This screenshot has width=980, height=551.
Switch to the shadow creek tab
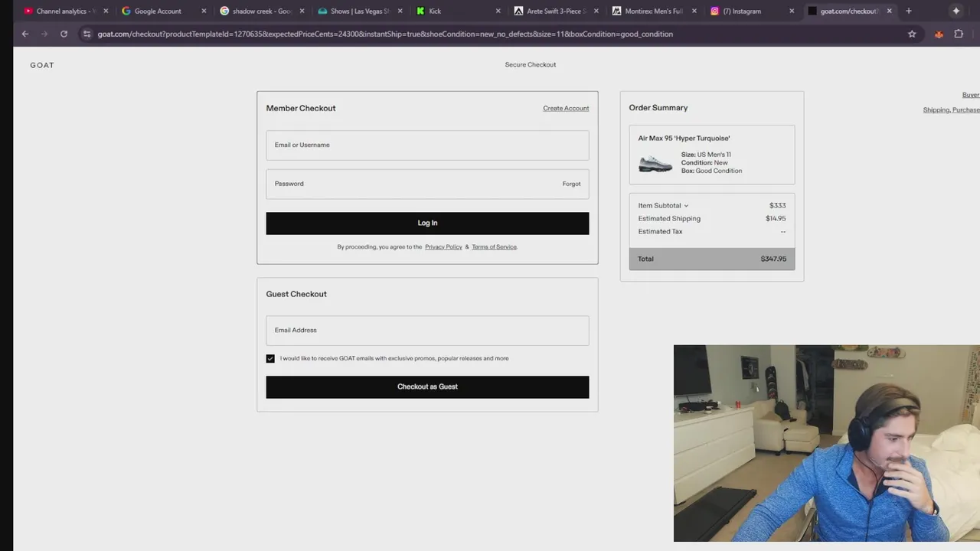pyautogui.click(x=262, y=11)
